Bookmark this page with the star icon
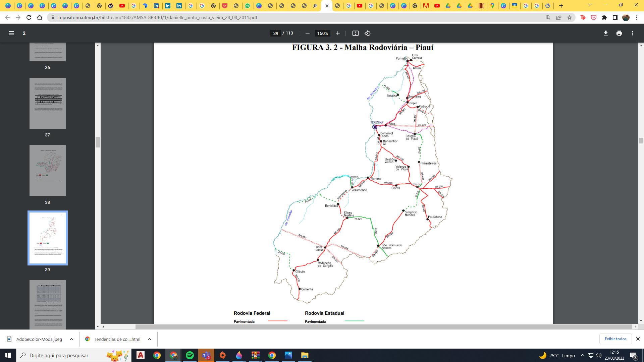Viewport: 644px width, 362px height. (570, 17)
